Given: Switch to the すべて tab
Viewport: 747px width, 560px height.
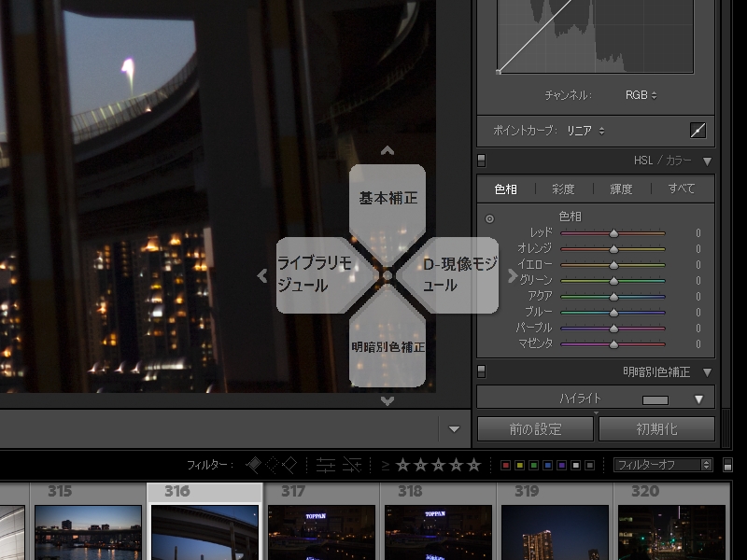Looking at the screenshot, I should 682,189.
